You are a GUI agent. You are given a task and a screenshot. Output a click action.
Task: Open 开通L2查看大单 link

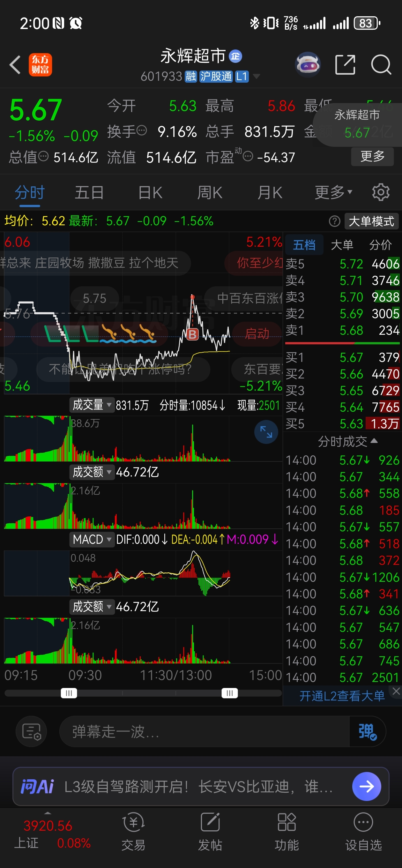[342, 695]
